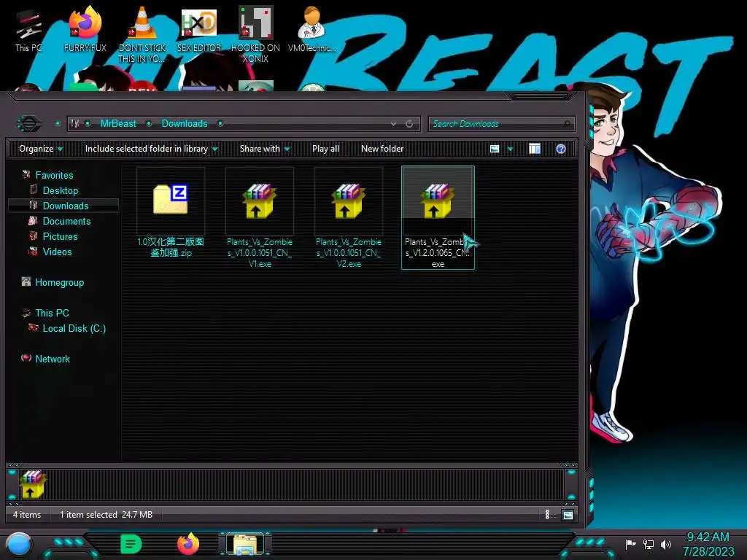This screenshot has width=747, height=560.
Task: Open the volume speaker tray icon
Action: click(x=666, y=544)
